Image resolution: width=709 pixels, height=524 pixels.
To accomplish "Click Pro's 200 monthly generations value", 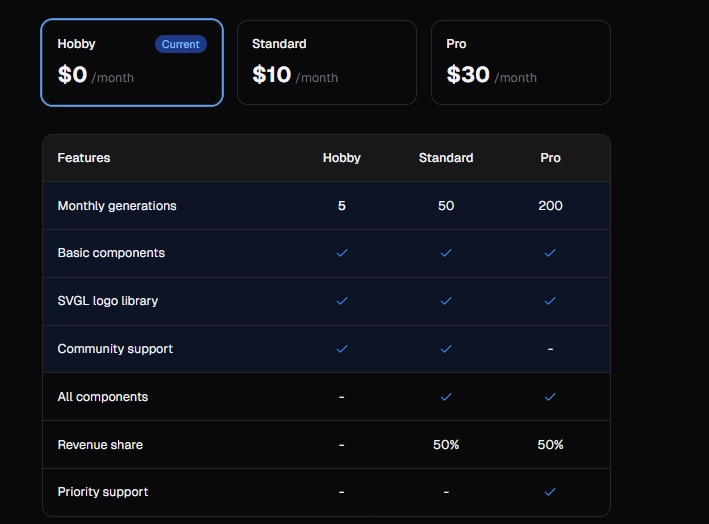I will [x=550, y=206].
